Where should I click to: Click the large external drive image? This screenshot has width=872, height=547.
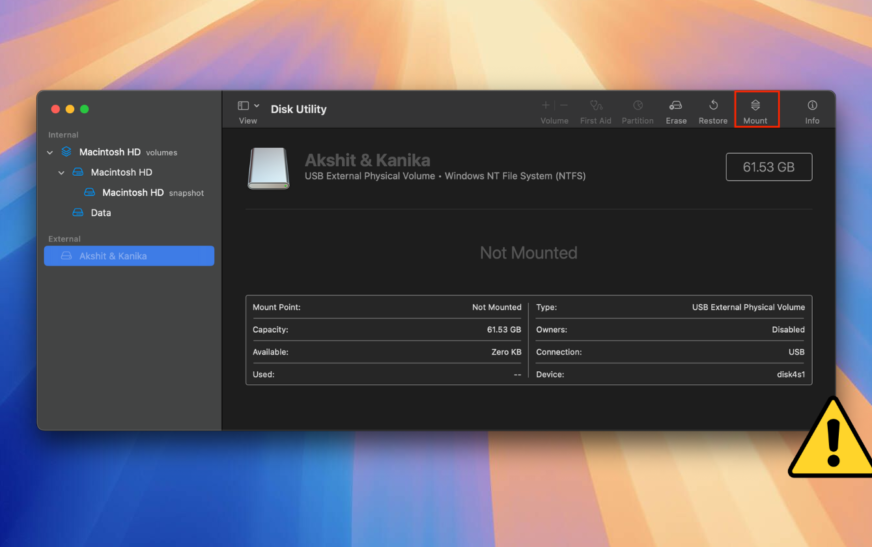coord(269,168)
